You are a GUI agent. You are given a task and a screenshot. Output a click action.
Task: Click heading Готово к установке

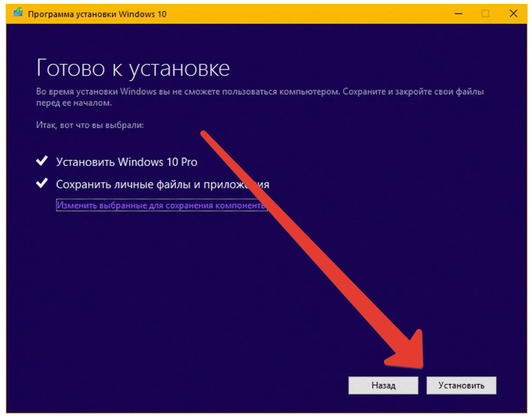coord(133,68)
